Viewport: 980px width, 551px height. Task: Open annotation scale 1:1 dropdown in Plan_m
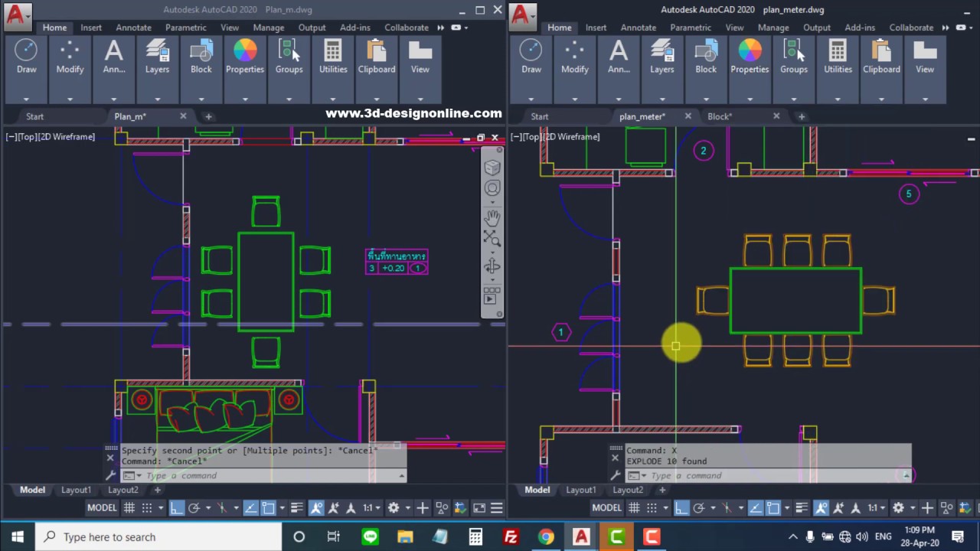[x=371, y=507]
